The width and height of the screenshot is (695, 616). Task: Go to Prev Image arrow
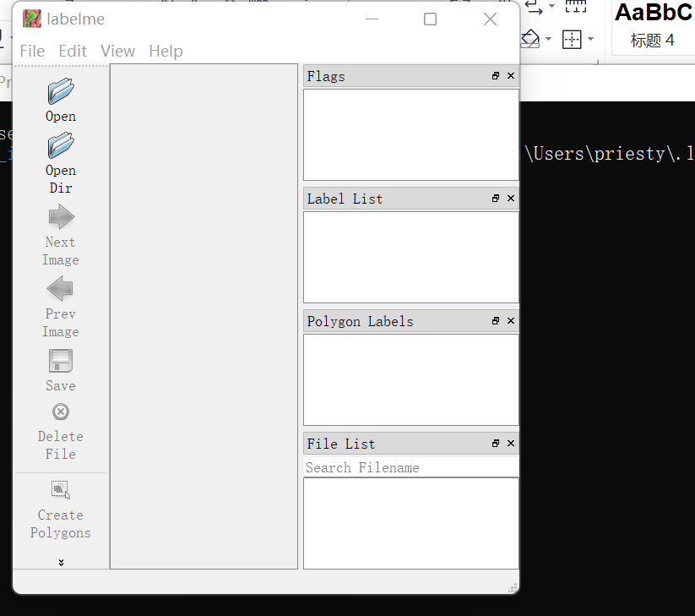(61, 289)
